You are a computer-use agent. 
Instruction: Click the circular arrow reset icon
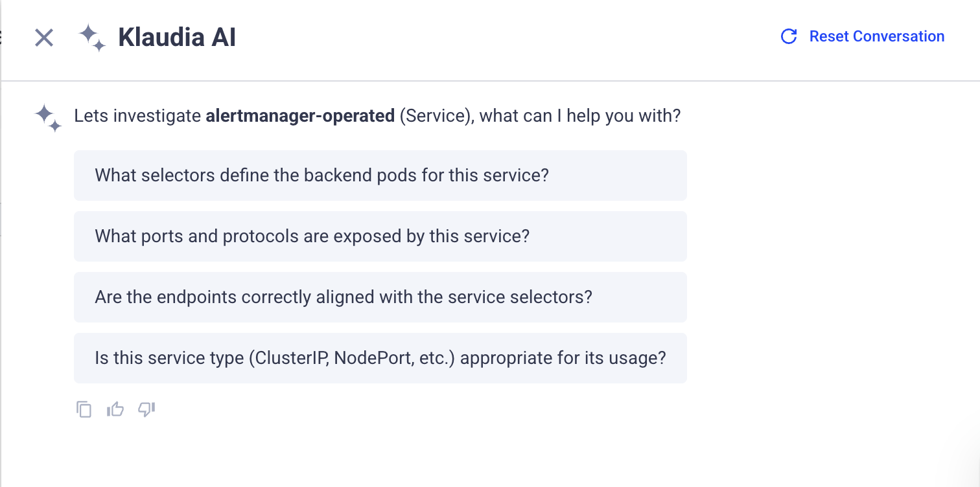pos(789,37)
